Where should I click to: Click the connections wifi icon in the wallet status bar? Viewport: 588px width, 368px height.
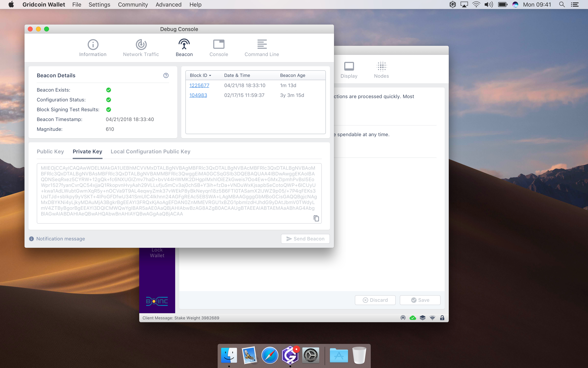click(x=433, y=318)
